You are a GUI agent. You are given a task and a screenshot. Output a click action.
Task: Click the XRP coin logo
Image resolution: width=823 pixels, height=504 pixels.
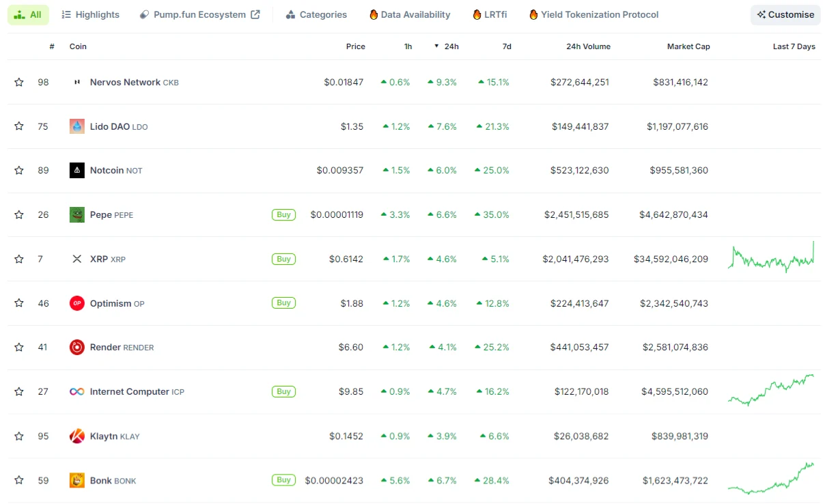coord(77,260)
